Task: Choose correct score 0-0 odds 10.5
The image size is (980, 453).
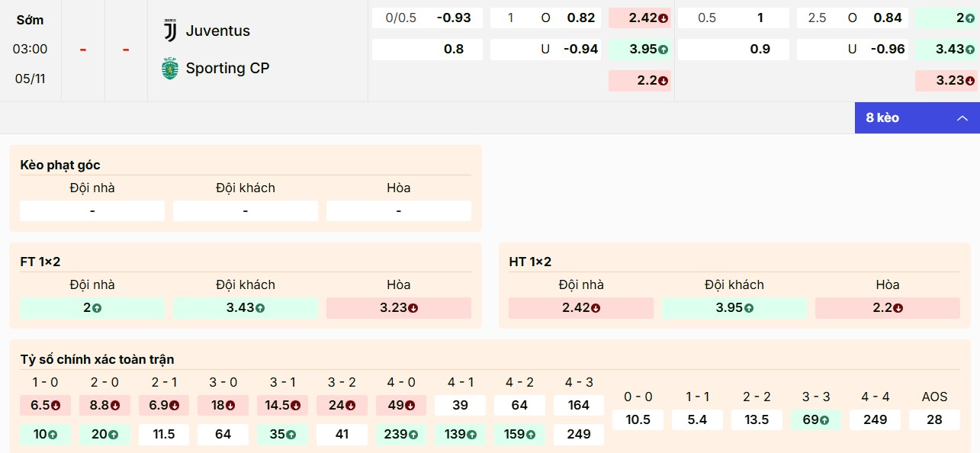Action: pyautogui.click(x=638, y=419)
